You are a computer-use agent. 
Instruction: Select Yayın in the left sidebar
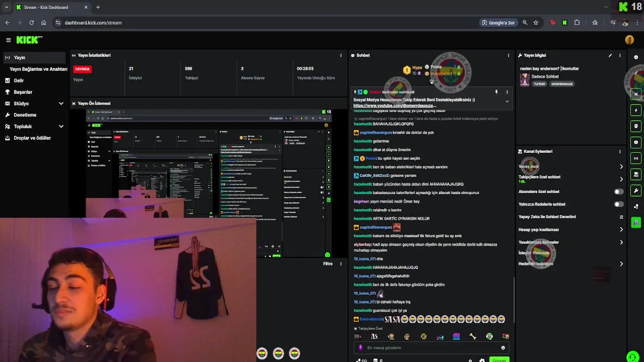(34, 58)
